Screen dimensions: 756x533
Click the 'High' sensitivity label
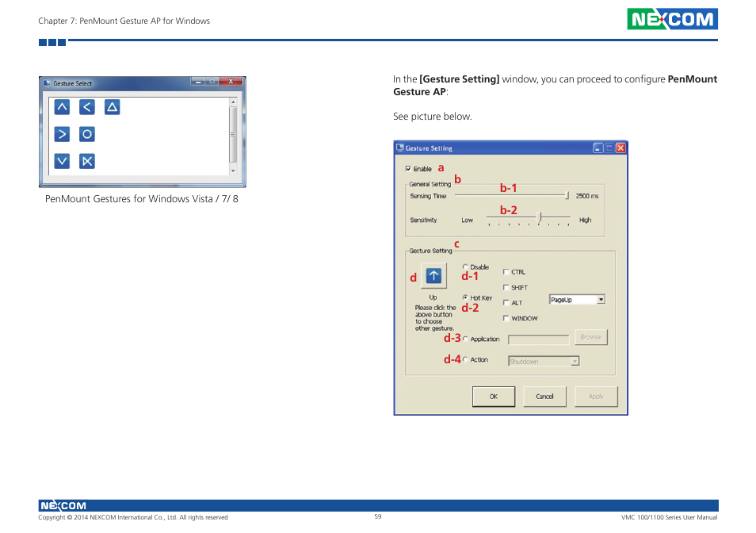click(586, 220)
